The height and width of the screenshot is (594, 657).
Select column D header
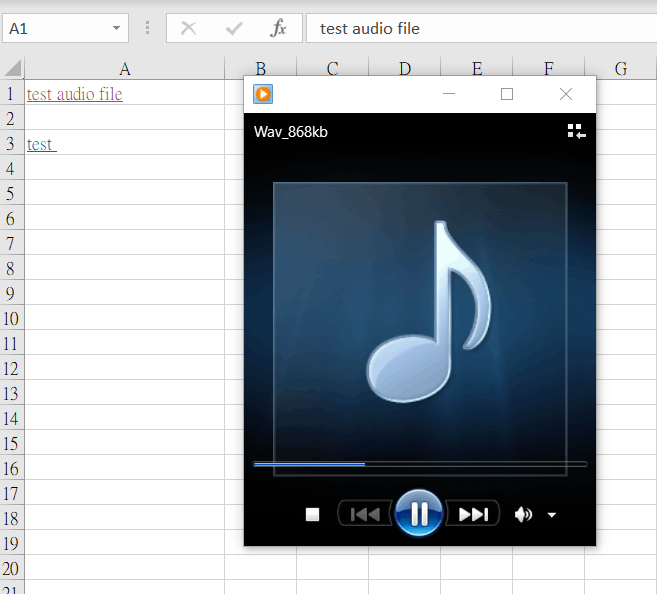[x=404, y=67]
